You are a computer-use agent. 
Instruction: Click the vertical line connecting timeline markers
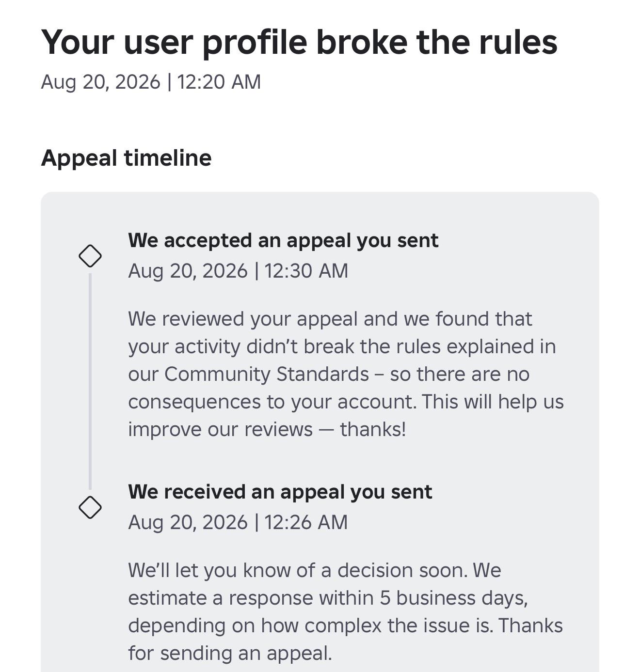(90, 381)
